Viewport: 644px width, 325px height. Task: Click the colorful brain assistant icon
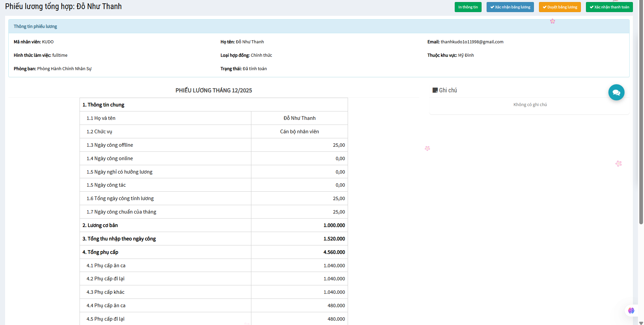(x=631, y=311)
